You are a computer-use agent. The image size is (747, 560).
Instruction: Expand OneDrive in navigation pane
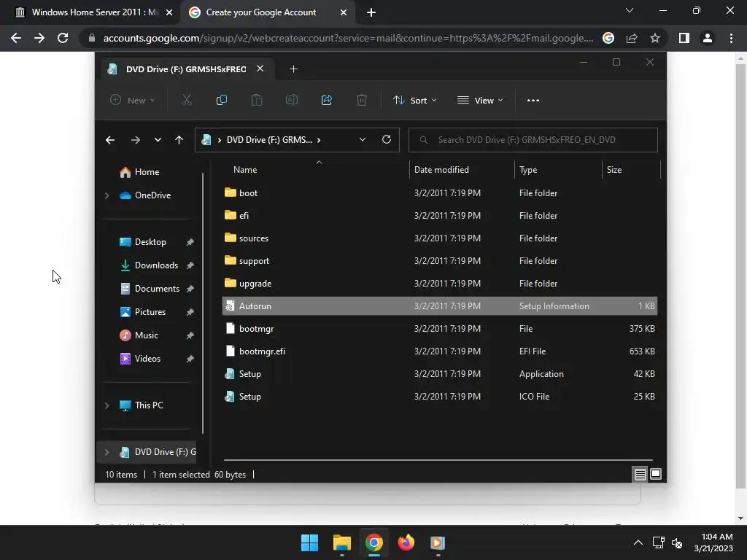click(x=107, y=195)
